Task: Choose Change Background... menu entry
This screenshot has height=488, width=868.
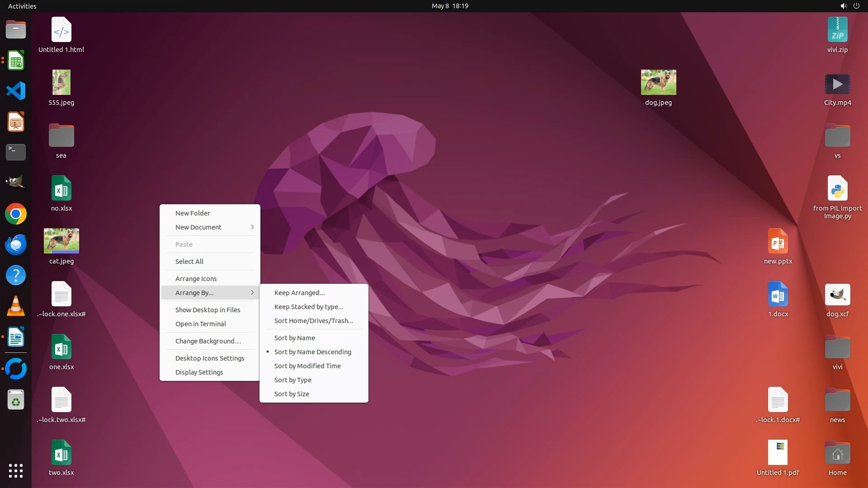Action: click(x=208, y=341)
